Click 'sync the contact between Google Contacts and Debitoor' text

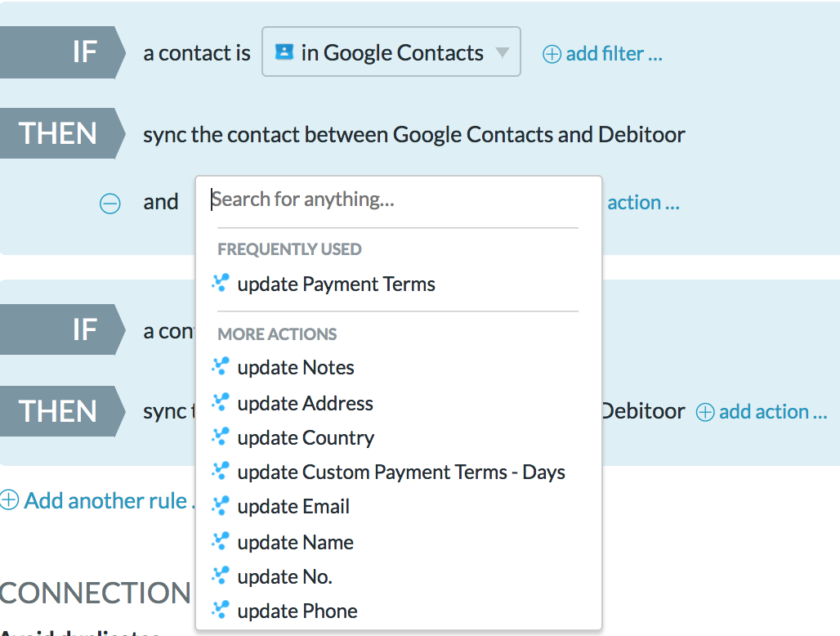pos(413,135)
